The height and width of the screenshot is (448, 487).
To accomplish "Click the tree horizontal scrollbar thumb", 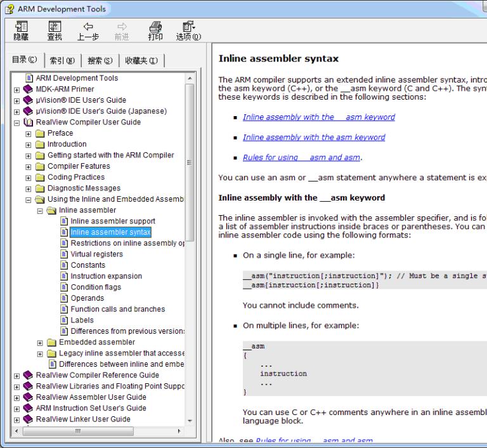I will pyautogui.click(x=78, y=431).
